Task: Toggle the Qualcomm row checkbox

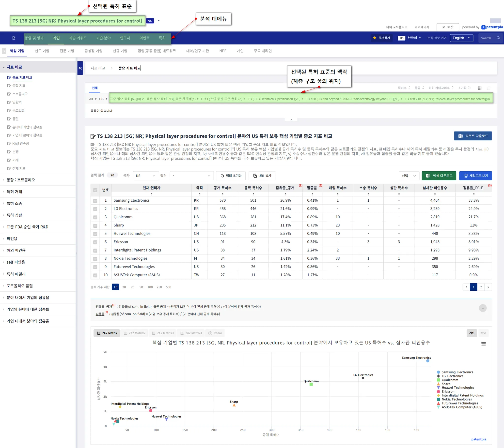Action: click(95, 217)
